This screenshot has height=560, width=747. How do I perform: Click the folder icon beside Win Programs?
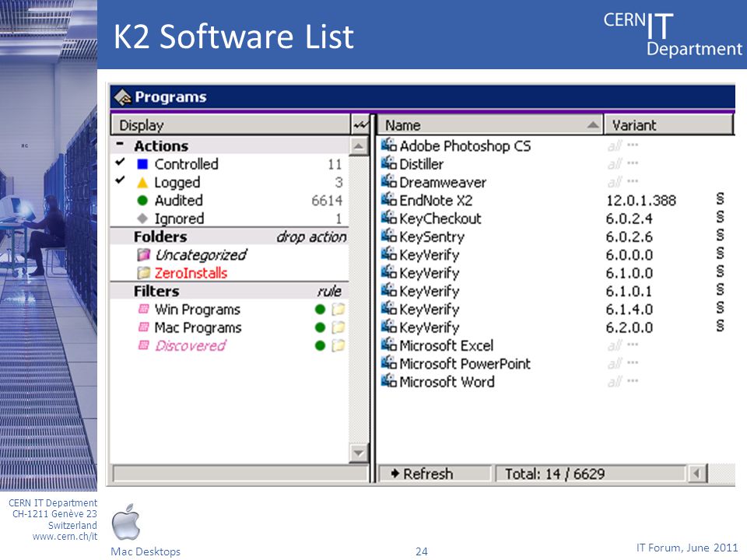click(x=338, y=310)
